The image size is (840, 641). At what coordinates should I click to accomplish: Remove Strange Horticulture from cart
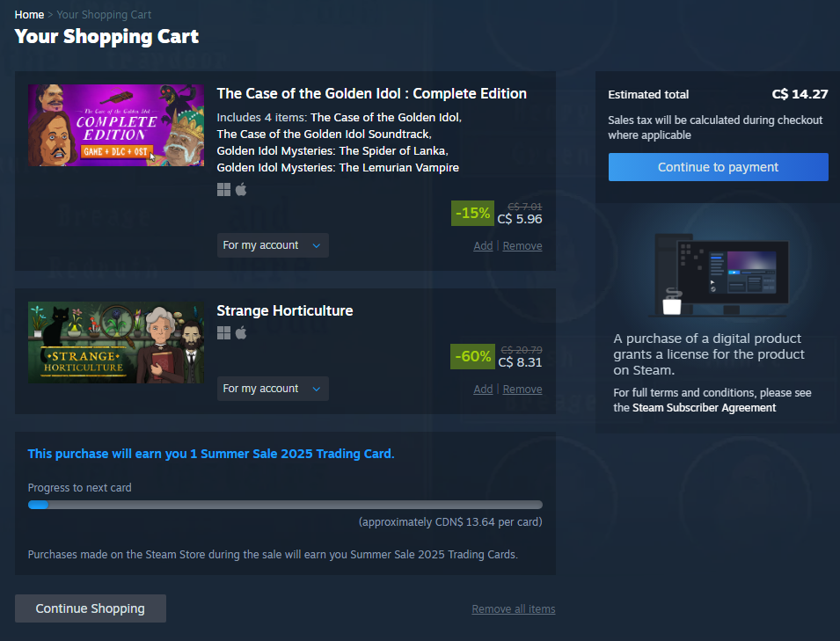522,390
